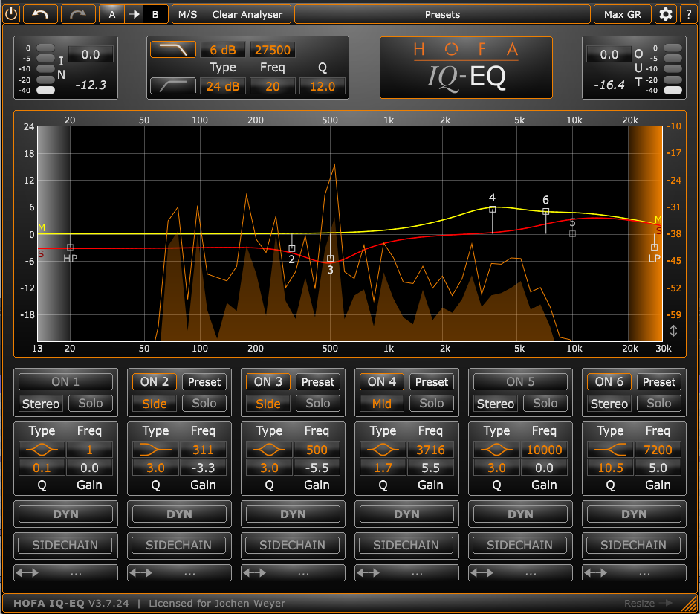Disable band ON 4
The image size is (700, 614).
pos(382,382)
